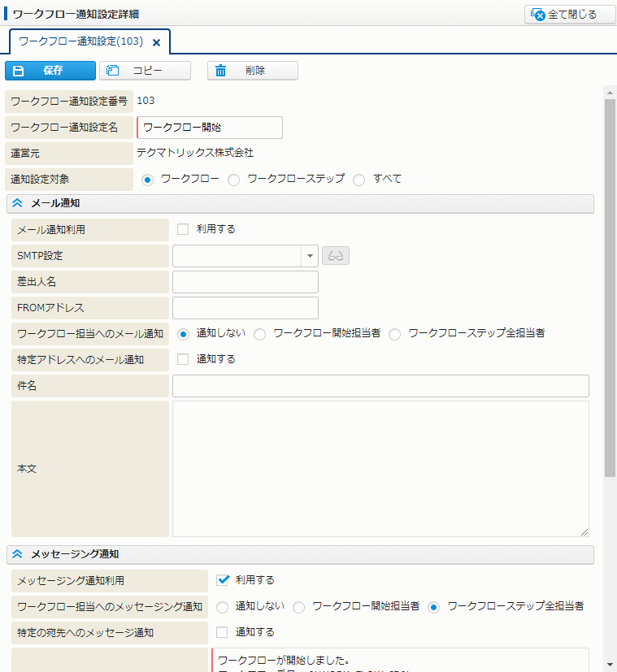Select すべて radio for 通知設定対象
The height and width of the screenshot is (672, 617).
pos(359,180)
